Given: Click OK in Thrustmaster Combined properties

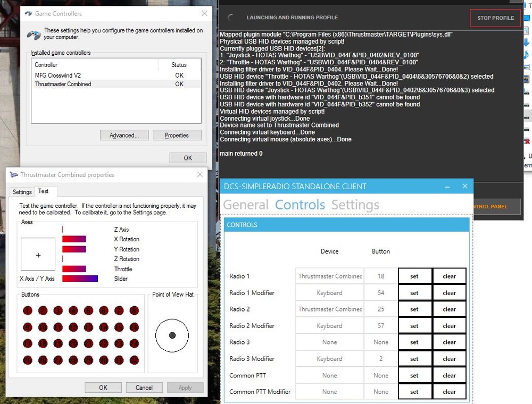Looking at the screenshot, I should coord(103,388).
